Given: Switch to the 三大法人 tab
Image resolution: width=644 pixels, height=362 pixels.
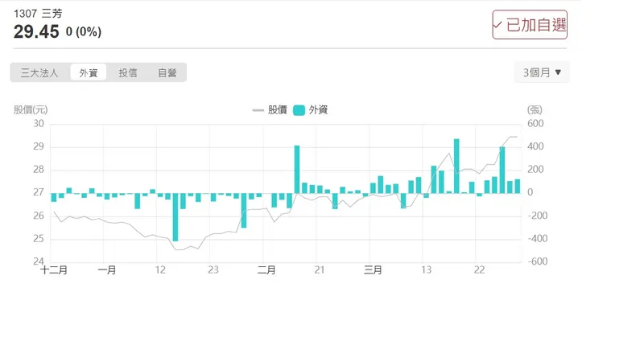Looking at the screenshot, I should pyautogui.click(x=39, y=72).
